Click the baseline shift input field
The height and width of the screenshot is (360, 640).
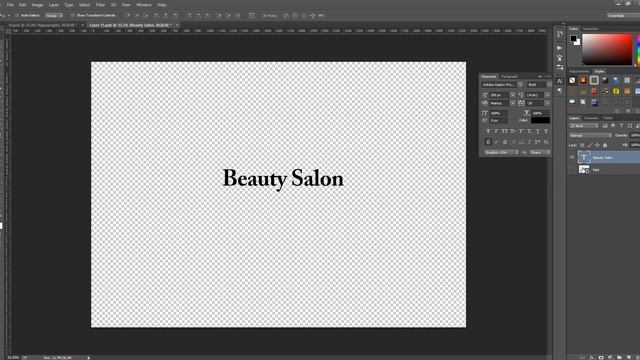click(498, 120)
